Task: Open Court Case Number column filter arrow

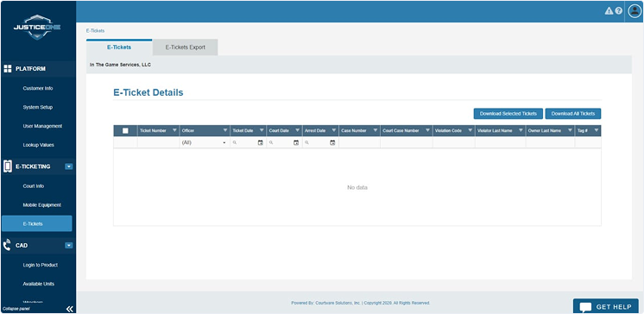Action: pyautogui.click(x=427, y=130)
